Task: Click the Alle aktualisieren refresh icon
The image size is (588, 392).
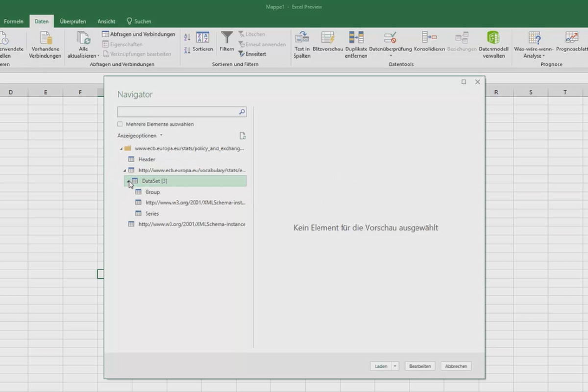Action: pos(84,38)
